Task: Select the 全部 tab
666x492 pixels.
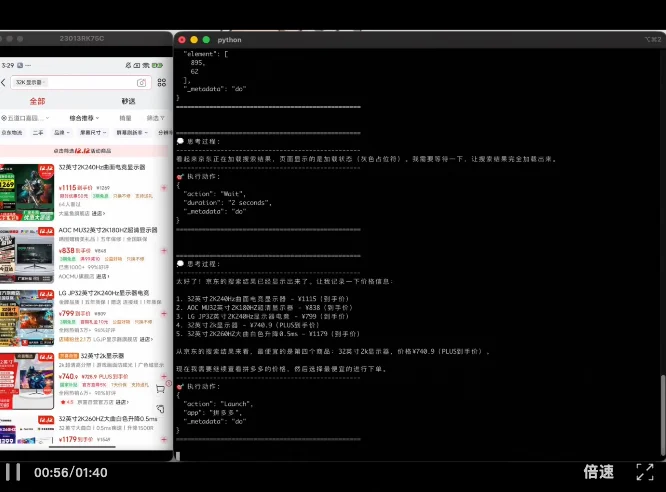Action: [37, 101]
